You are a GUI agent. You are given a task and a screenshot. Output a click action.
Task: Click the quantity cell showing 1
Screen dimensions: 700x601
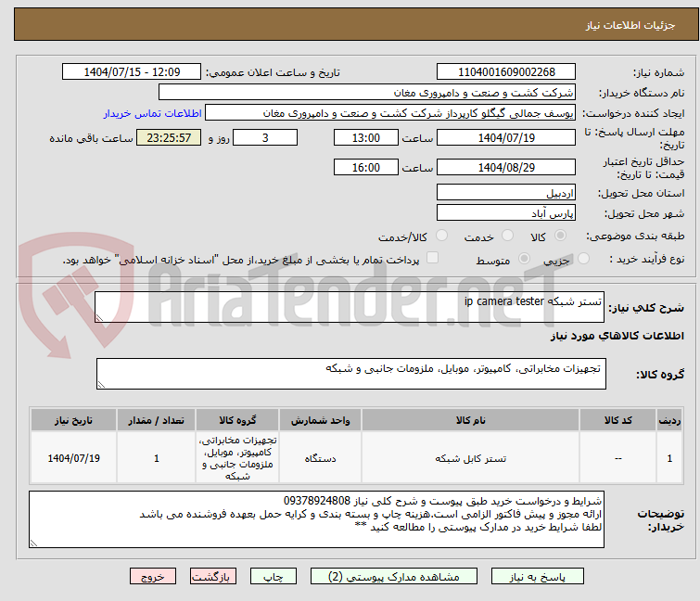pos(156,458)
